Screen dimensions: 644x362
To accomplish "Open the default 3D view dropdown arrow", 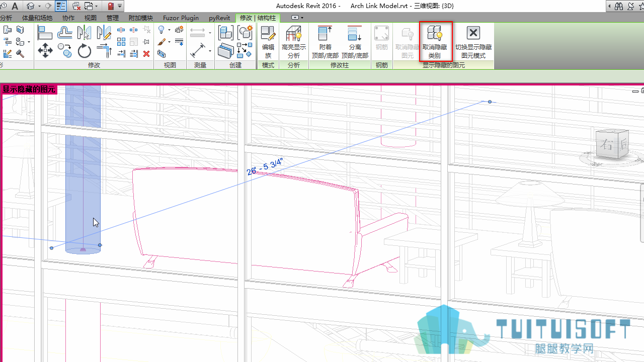I will (x=39, y=7).
